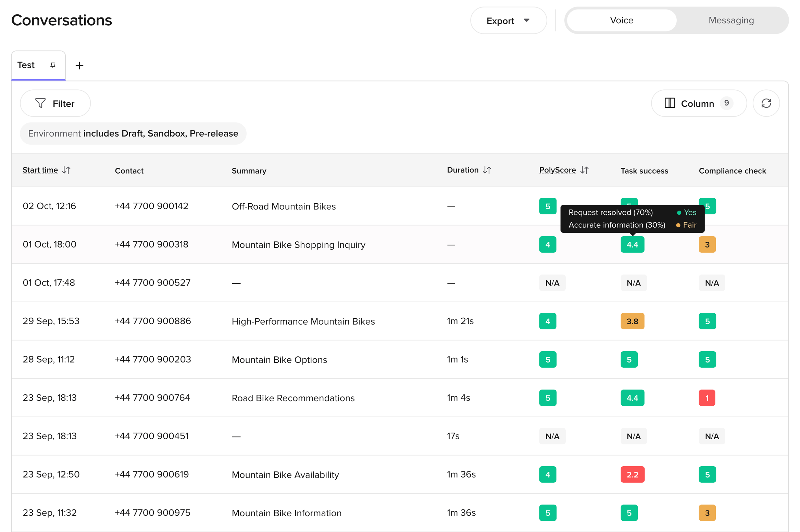Open Off-Road Mountain Bikes summary
Screen dimensions: 800x532
[284, 206]
